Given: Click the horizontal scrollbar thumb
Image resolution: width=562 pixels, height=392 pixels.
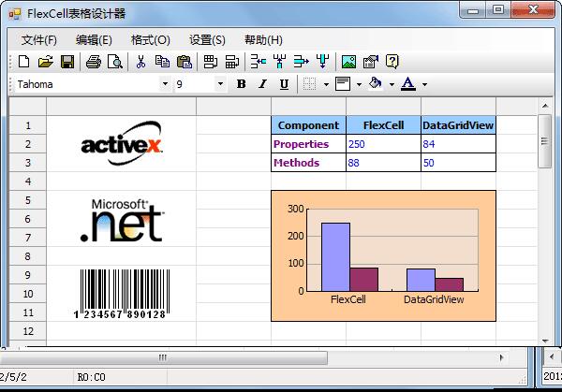Looking at the screenshot, I should point(163,357).
